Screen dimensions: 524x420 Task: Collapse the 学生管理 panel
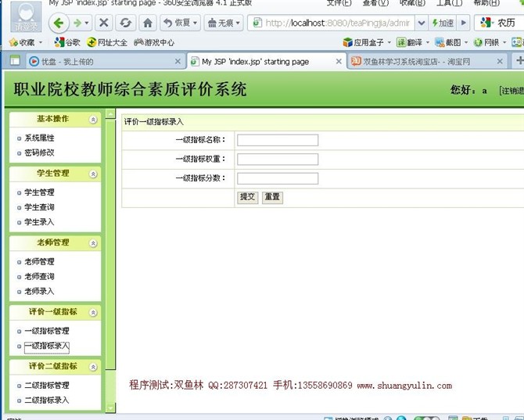point(93,174)
